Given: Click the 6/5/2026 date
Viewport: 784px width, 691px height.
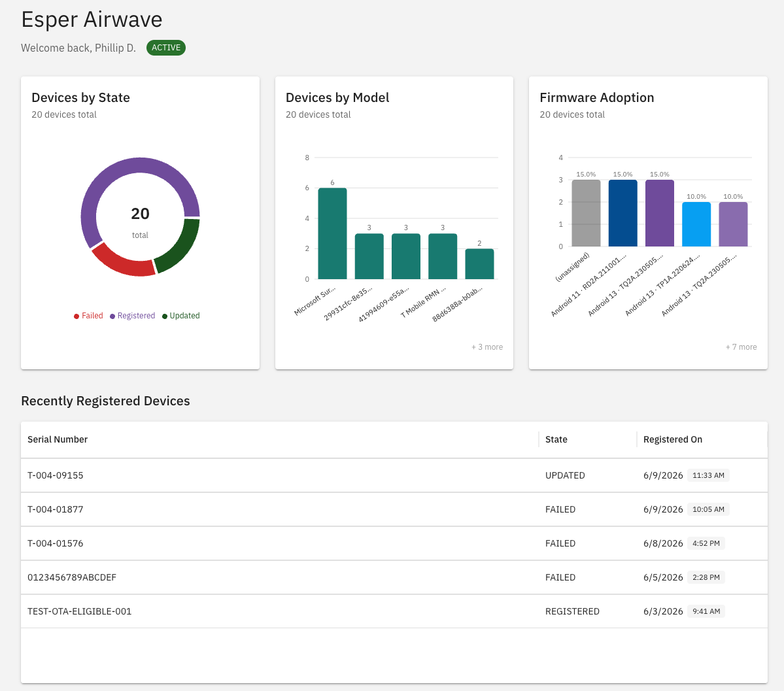Looking at the screenshot, I should 663,577.
